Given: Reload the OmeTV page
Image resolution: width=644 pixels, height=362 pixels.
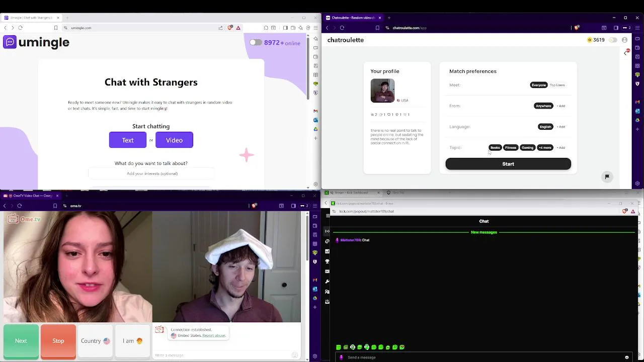Looking at the screenshot, I should coord(20,206).
